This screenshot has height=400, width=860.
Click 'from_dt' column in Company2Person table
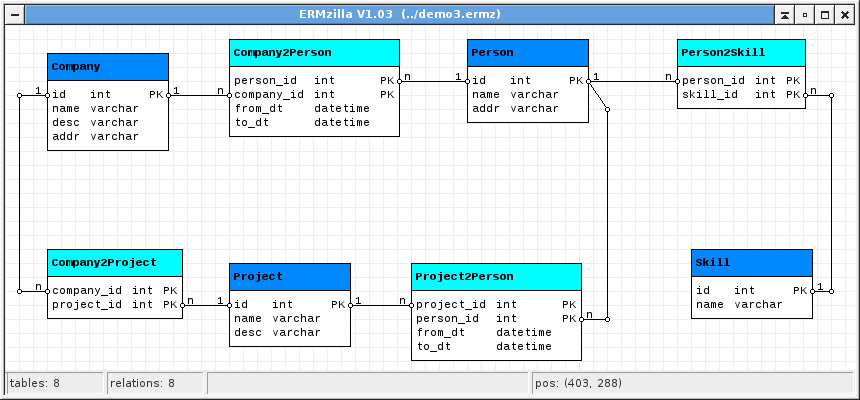coord(314,109)
